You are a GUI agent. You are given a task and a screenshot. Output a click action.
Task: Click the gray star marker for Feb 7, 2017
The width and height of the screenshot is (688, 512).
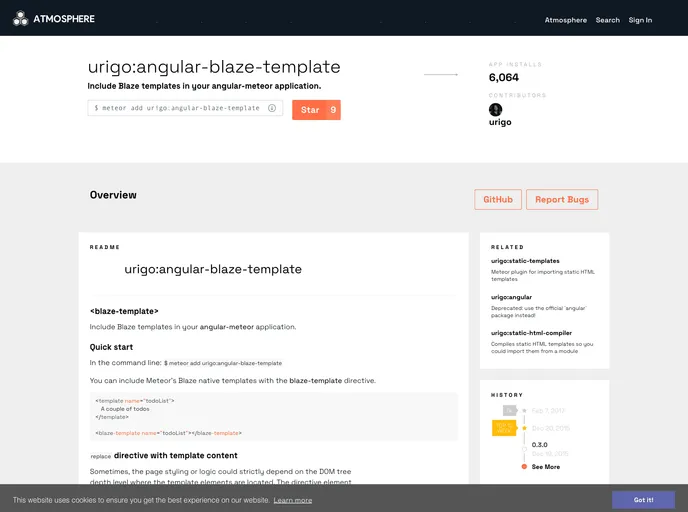[524, 411]
